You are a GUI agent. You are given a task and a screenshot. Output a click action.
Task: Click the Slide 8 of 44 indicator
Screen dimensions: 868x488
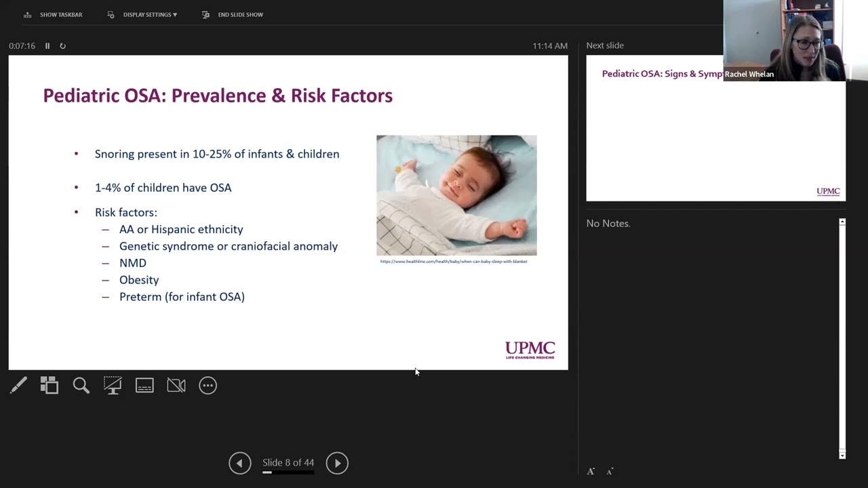click(x=288, y=463)
